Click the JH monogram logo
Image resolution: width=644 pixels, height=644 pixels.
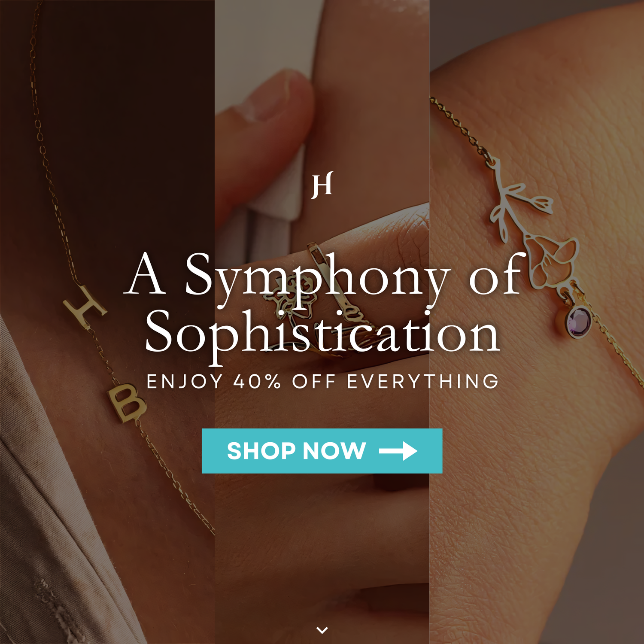point(322,185)
